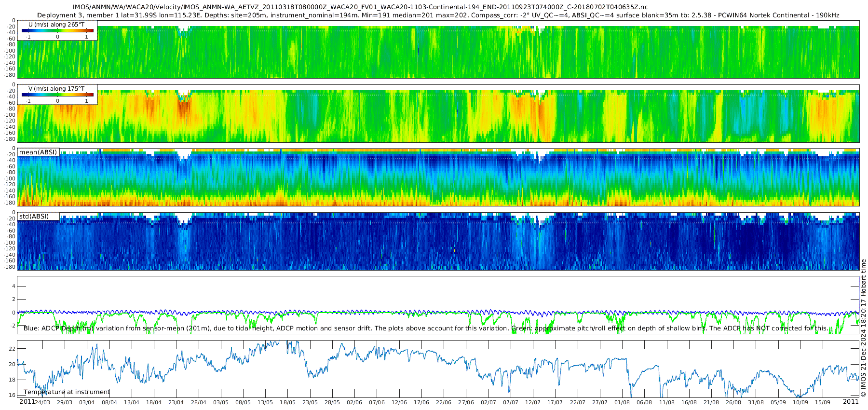
Task: Click the 22 tick on temperature axis
Action: coord(13,349)
